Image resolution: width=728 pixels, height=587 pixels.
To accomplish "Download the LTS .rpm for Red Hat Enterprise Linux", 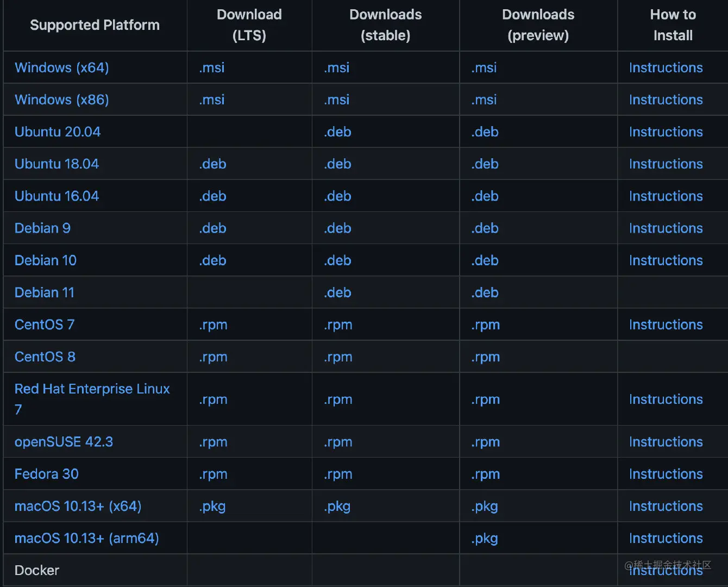I will (214, 399).
